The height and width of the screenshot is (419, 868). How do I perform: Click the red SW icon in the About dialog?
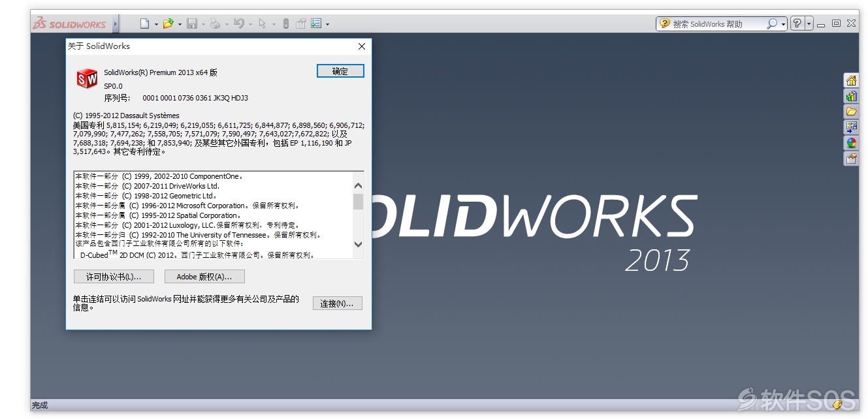click(87, 78)
